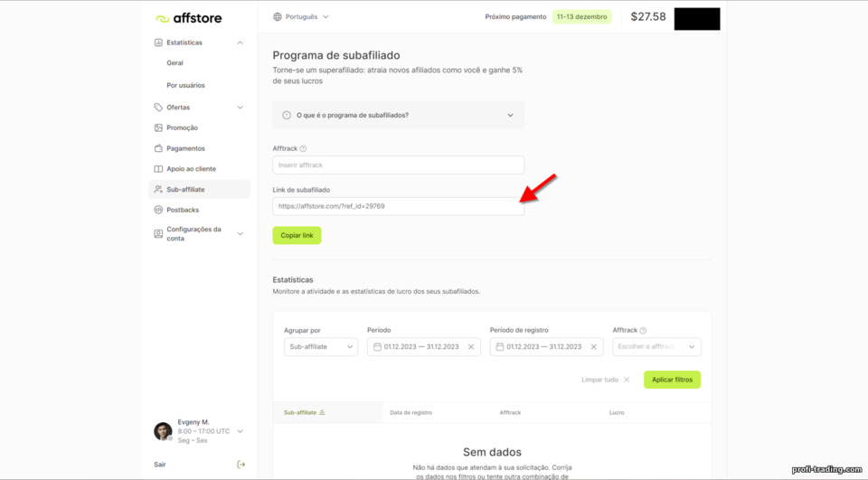Click the Pagamentos wallet icon

(x=158, y=148)
